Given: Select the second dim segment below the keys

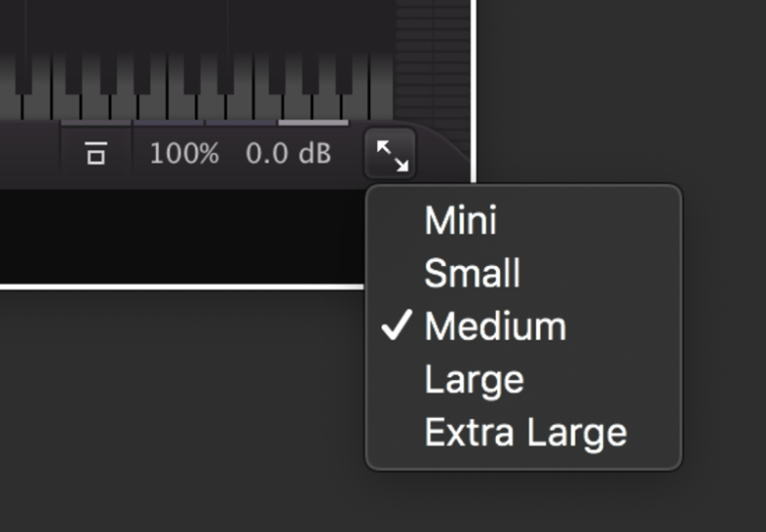Looking at the screenshot, I should coord(169,123).
